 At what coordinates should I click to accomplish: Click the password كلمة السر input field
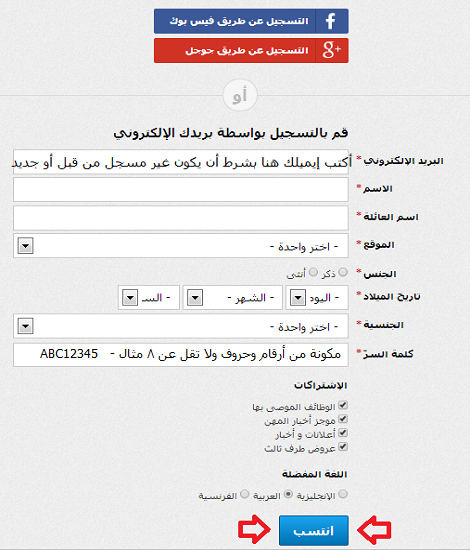[x=181, y=355]
